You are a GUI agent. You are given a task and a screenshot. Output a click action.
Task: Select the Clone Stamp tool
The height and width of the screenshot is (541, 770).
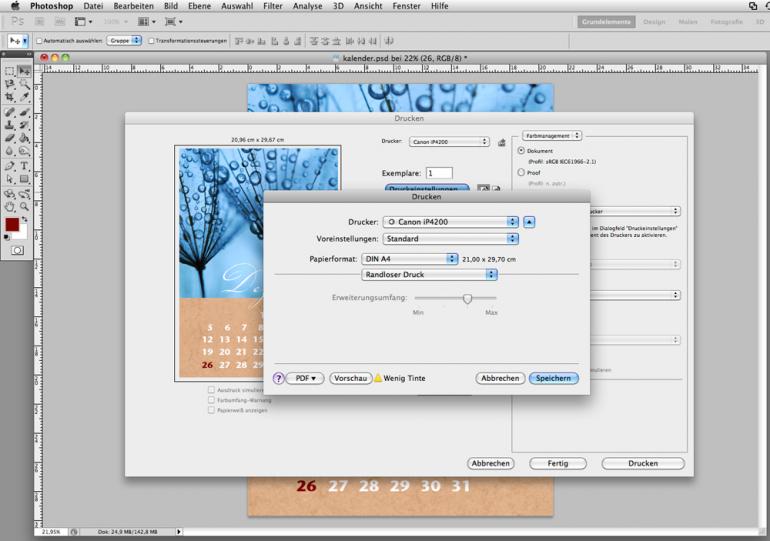tap(10, 125)
